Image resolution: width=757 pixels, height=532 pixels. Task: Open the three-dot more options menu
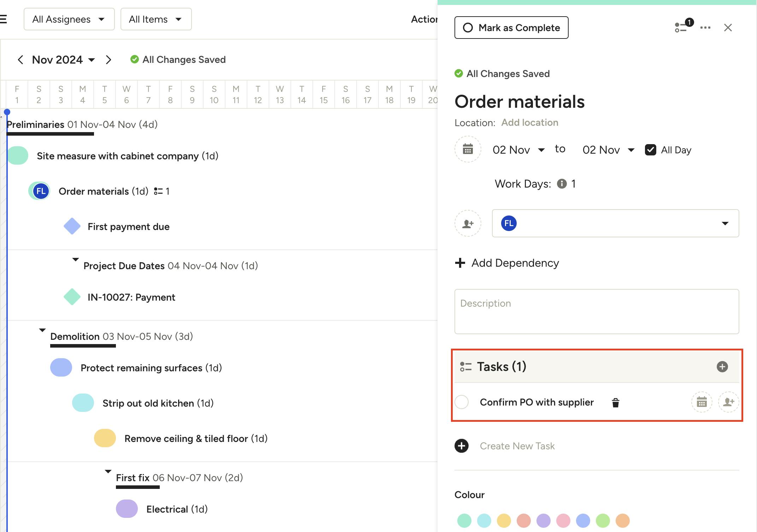(705, 28)
